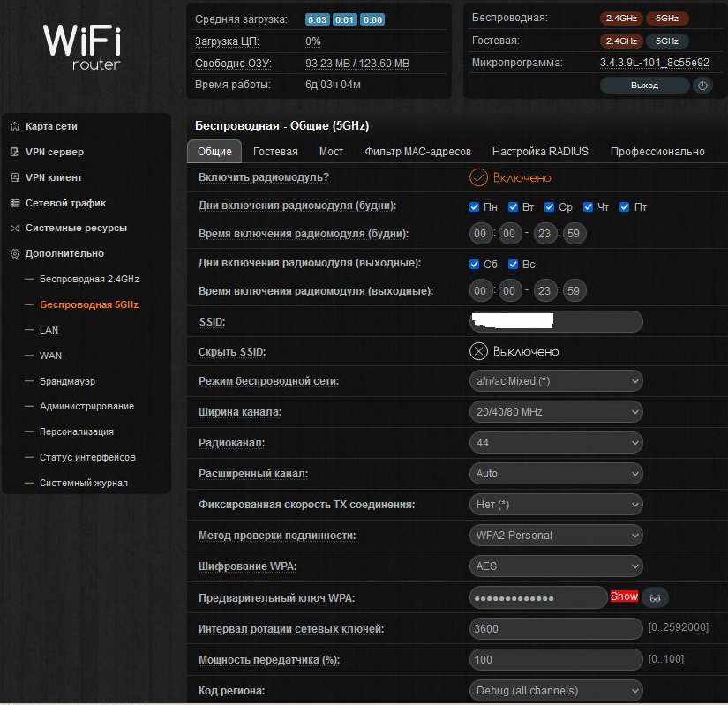This screenshot has height=705, width=728.
Task: Uncheck the Пн weekday checkbox
Action: [x=475, y=207]
